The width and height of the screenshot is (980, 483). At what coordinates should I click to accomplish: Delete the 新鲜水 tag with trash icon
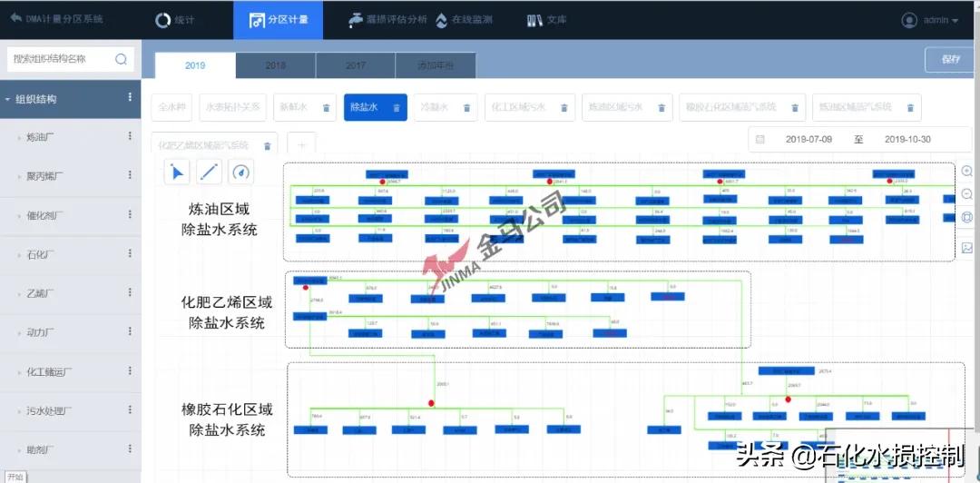pos(326,108)
